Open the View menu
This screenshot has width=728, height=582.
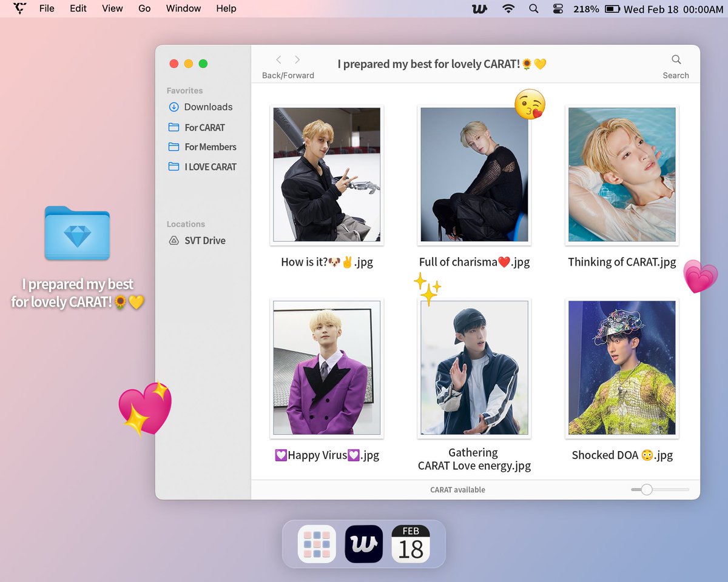(x=112, y=8)
